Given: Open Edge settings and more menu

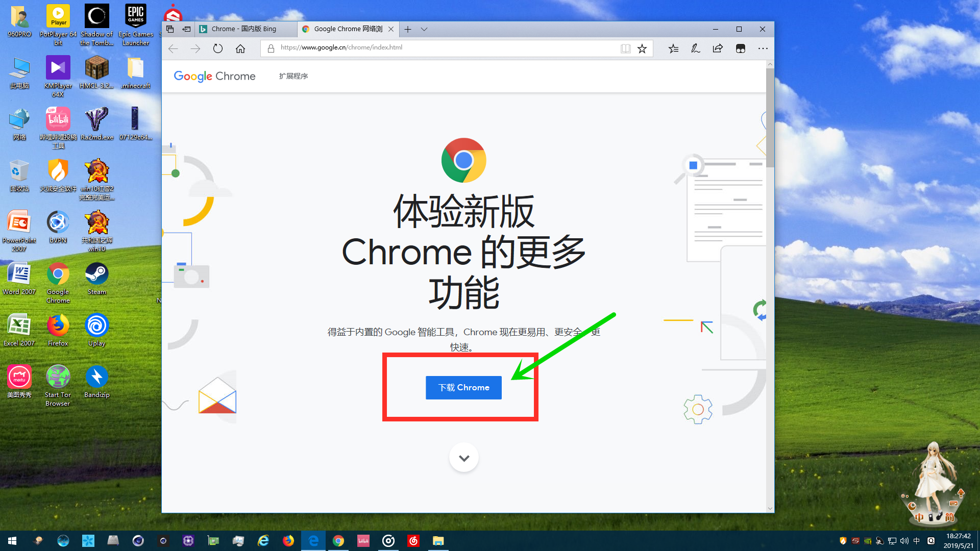Looking at the screenshot, I should (x=763, y=48).
